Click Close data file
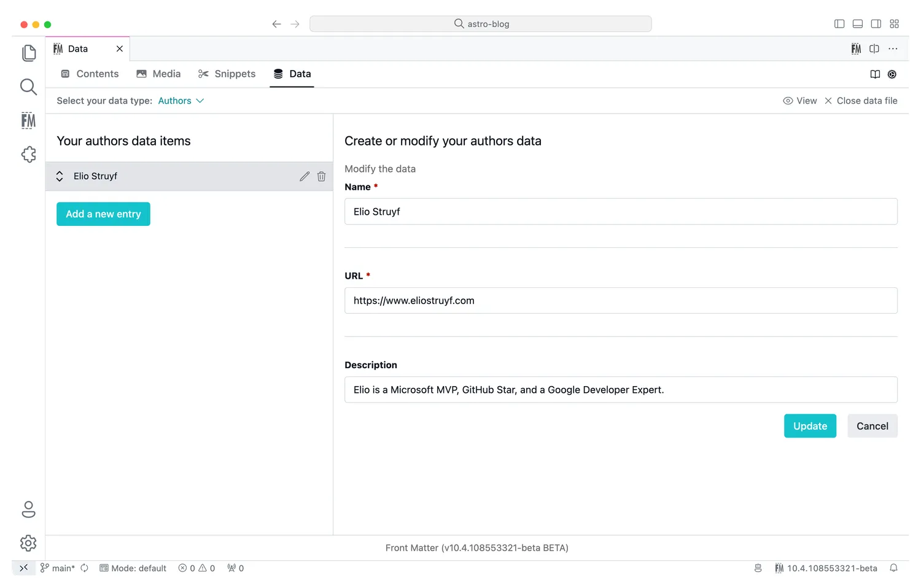This screenshot has width=921, height=588. click(861, 101)
